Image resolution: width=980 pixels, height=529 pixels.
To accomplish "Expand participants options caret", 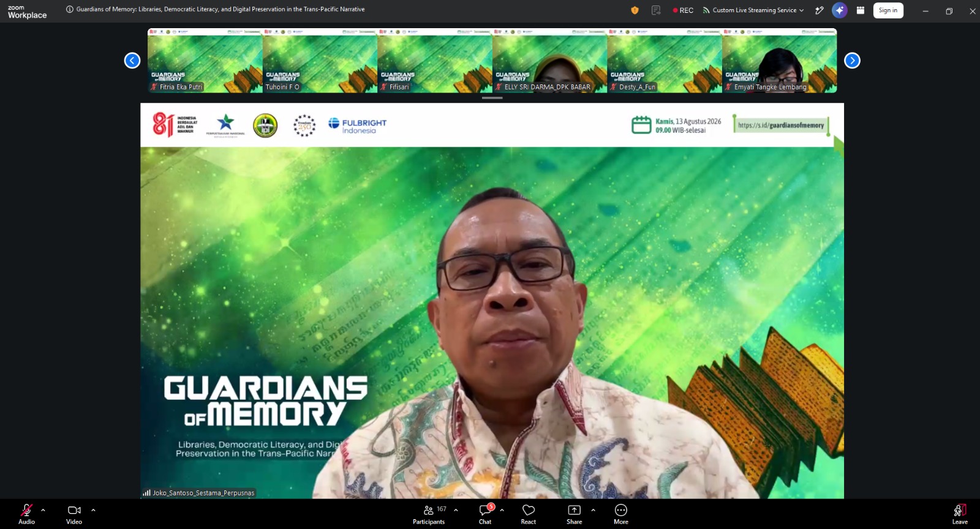I will tap(456, 510).
